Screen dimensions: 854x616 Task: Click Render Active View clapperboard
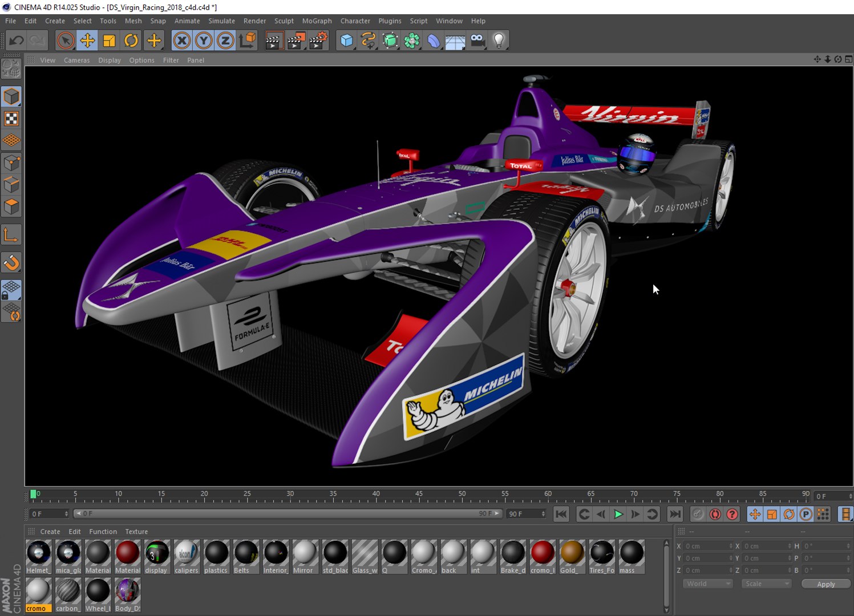[x=274, y=40]
